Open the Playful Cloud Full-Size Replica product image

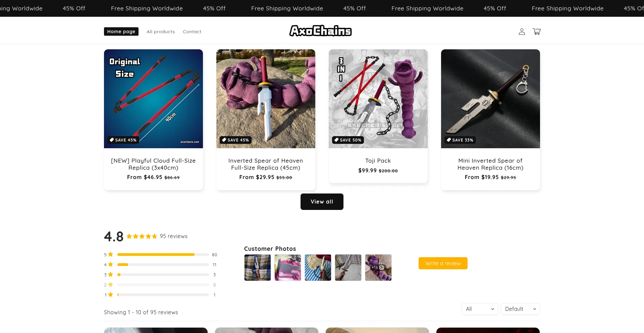click(153, 99)
